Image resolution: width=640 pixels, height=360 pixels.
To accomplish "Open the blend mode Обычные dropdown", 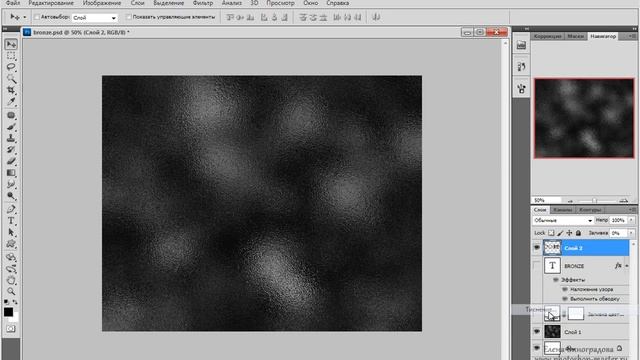I will pos(563,220).
